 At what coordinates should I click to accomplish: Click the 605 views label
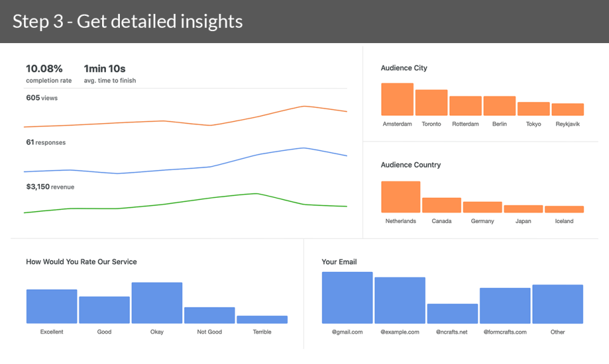pyautogui.click(x=42, y=98)
